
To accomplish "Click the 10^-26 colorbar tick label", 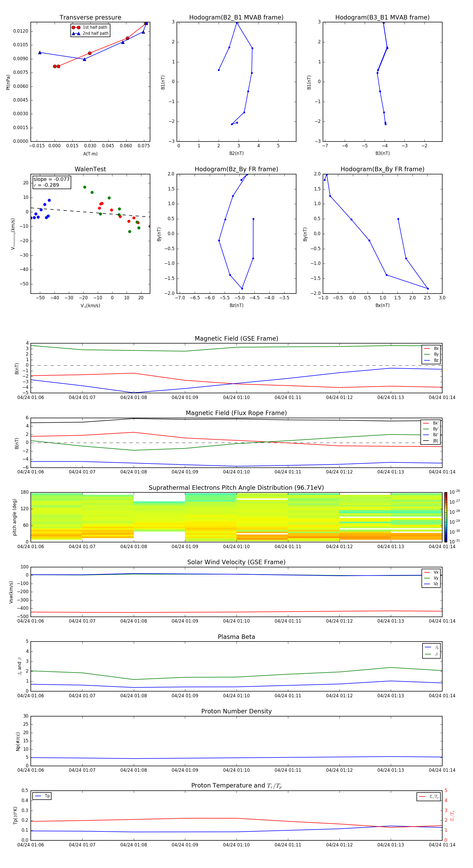I will tap(455, 492).
